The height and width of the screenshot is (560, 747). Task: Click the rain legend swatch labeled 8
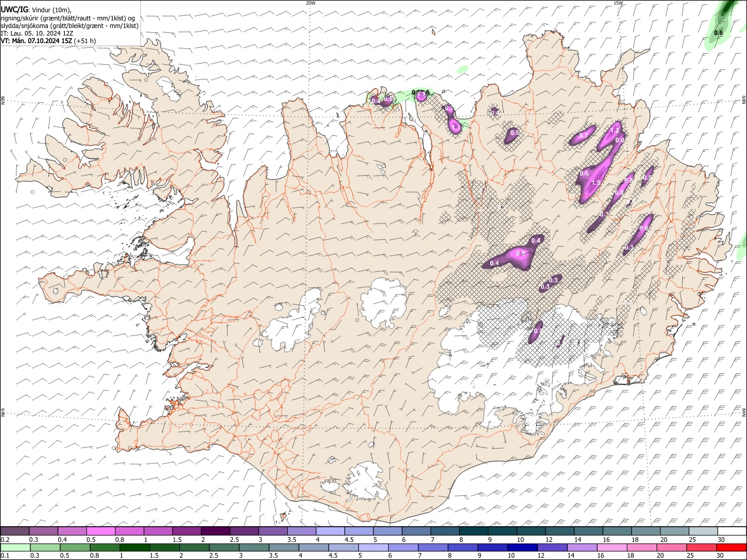(463, 547)
